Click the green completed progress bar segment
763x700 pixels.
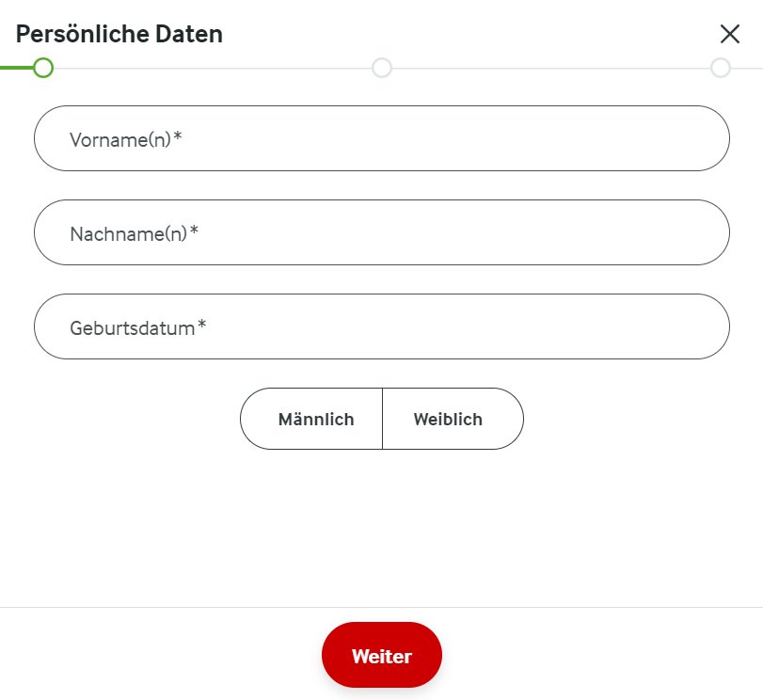click(15, 68)
